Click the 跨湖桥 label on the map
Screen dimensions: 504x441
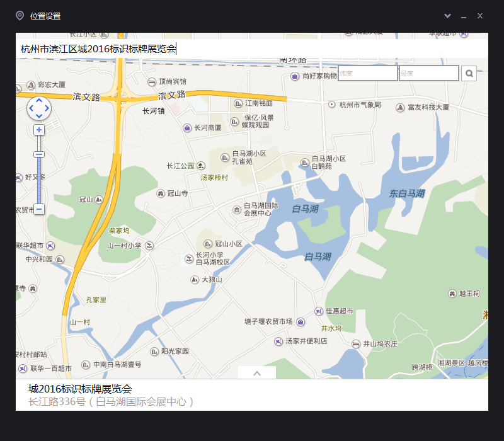tap(422, 367)
